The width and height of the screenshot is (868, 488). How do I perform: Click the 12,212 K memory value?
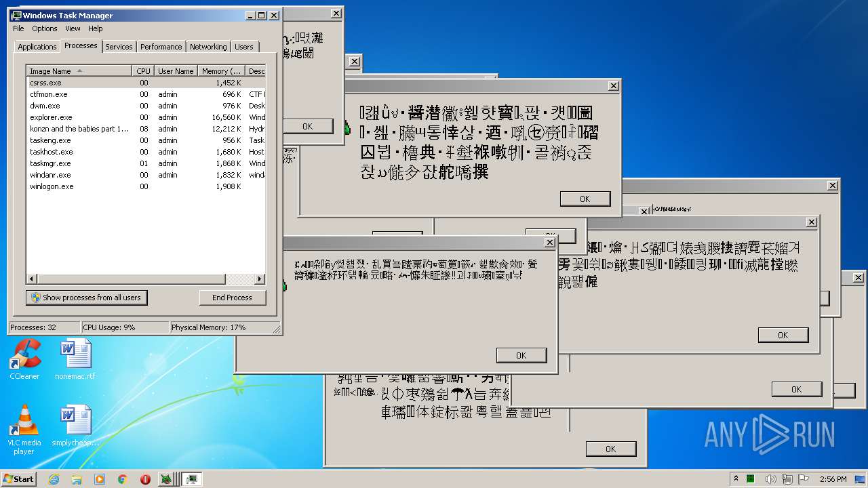tap(226, 129)
